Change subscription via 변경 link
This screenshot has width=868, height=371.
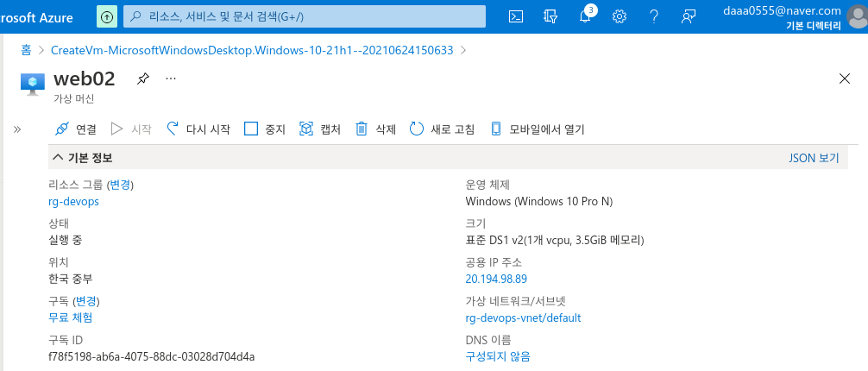86,301
